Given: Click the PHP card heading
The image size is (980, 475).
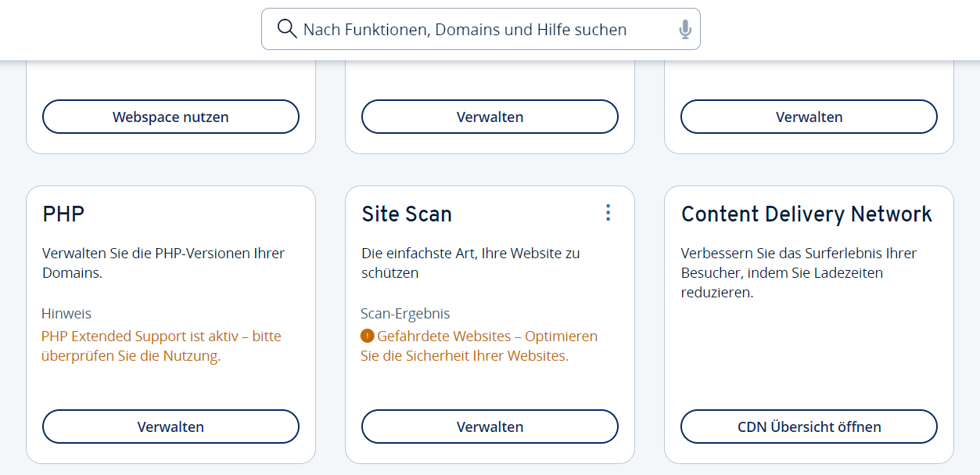Looking at the screenshot, I should click(63, 214).
